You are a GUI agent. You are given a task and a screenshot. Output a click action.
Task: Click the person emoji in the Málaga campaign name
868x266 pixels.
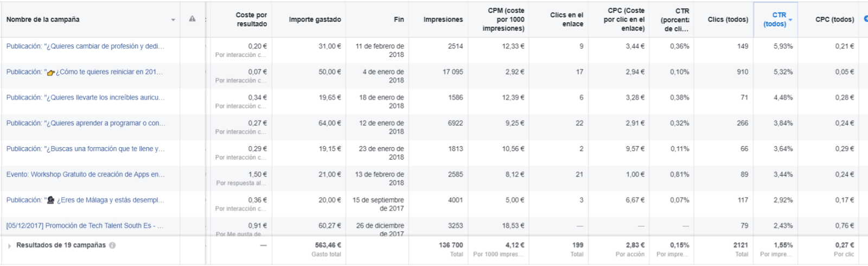(51, 200)
